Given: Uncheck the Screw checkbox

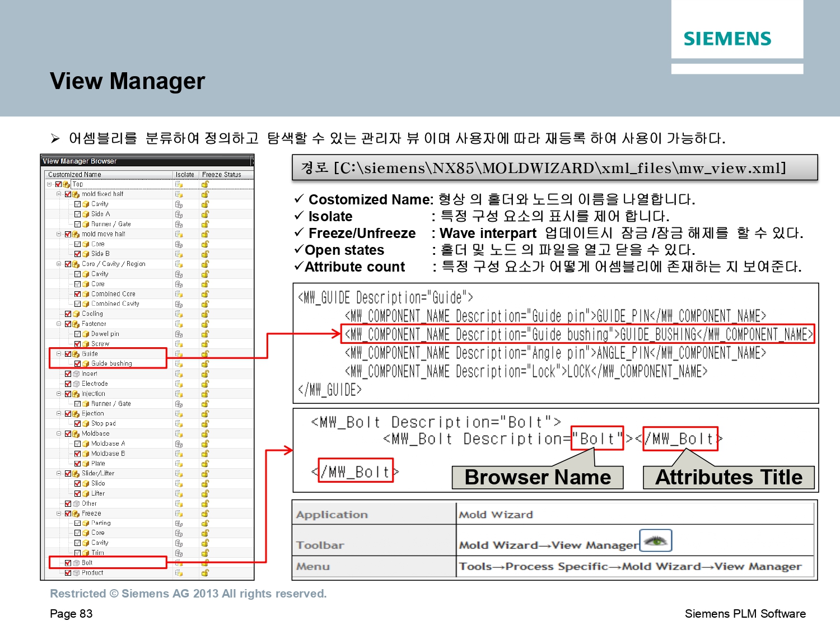Looking at the screenshot, I should coord(77,344).
